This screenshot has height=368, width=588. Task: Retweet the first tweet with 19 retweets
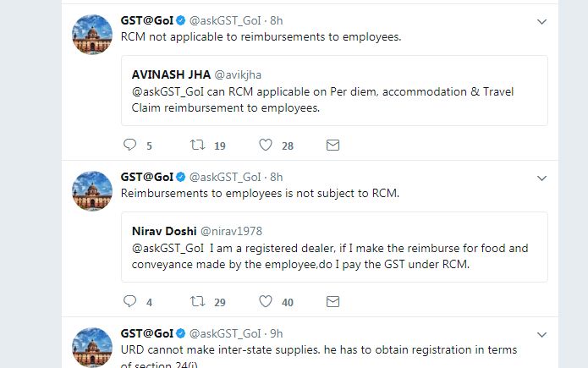coord(198,145)
